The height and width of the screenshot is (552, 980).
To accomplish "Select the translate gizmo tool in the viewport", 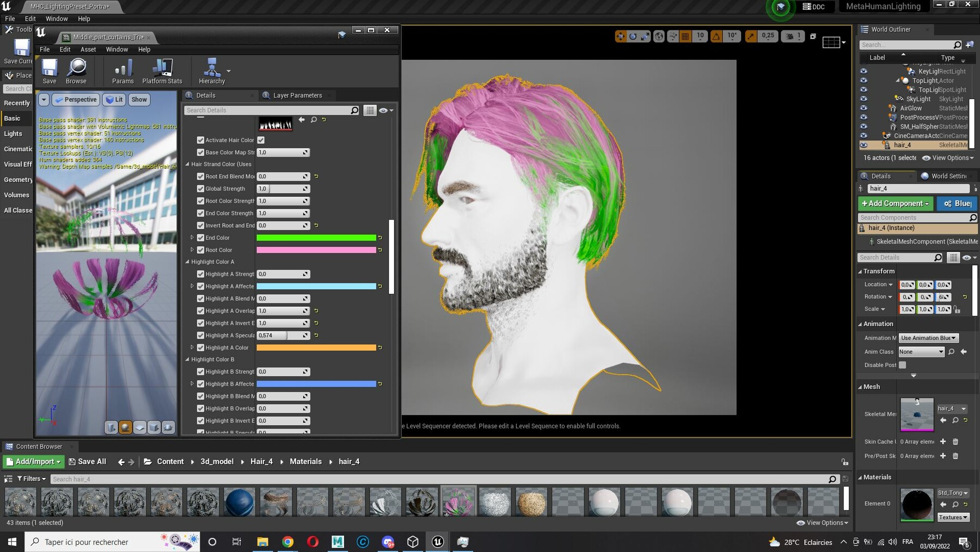I will (x=621, y=36).
